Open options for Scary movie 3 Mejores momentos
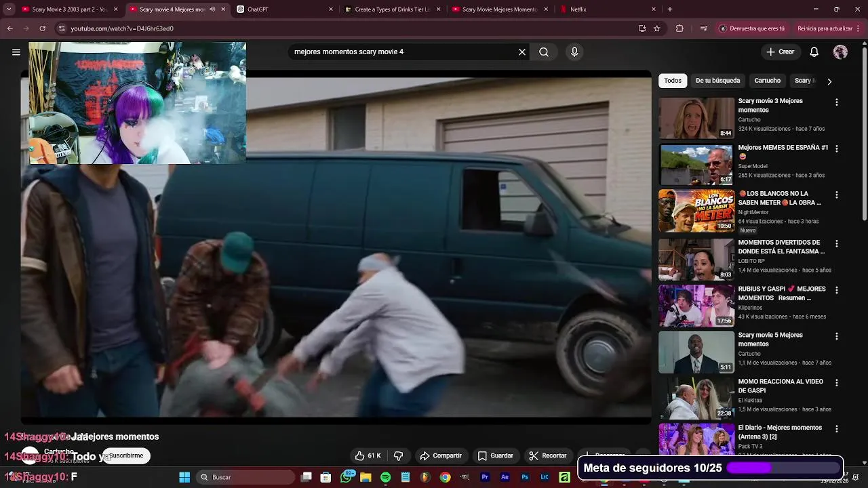The image size is (868, 488). pyautogui.click(x=837, y=102)
